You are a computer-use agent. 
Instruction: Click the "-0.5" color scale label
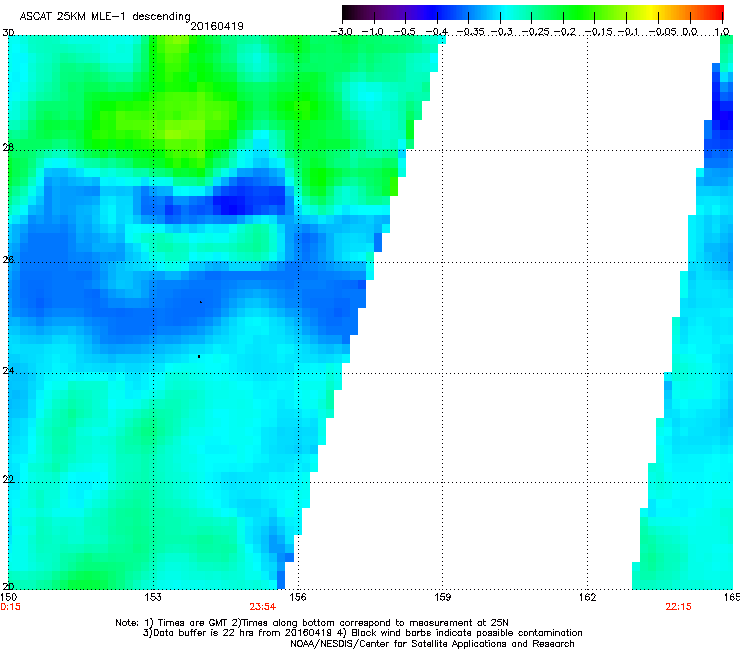pyautogui.click(x=404, y=32)
